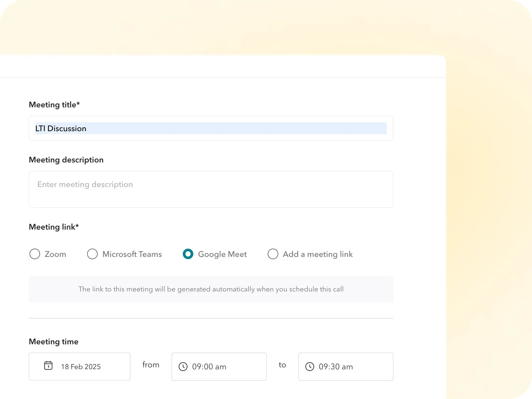Click the Google Meet label text
The height and width of the screenshot is (399, 532).
pyautogui.click(x=222, y=254)
